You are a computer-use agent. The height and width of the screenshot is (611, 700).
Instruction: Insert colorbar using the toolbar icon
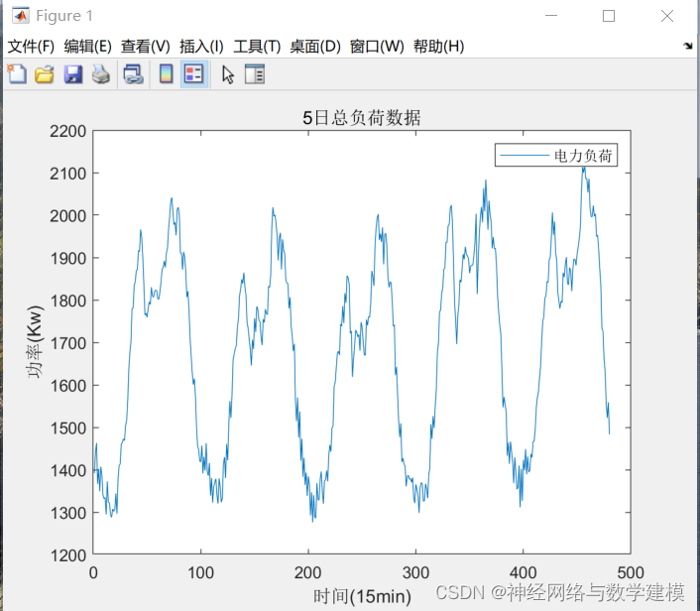click(x=166, y=74)
